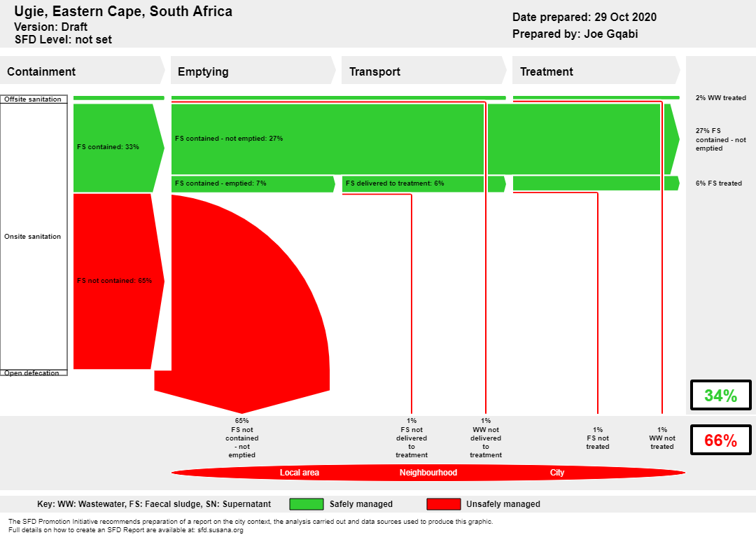Click the 2% WW treated label
756x535 pixels.
pos(720,98)
